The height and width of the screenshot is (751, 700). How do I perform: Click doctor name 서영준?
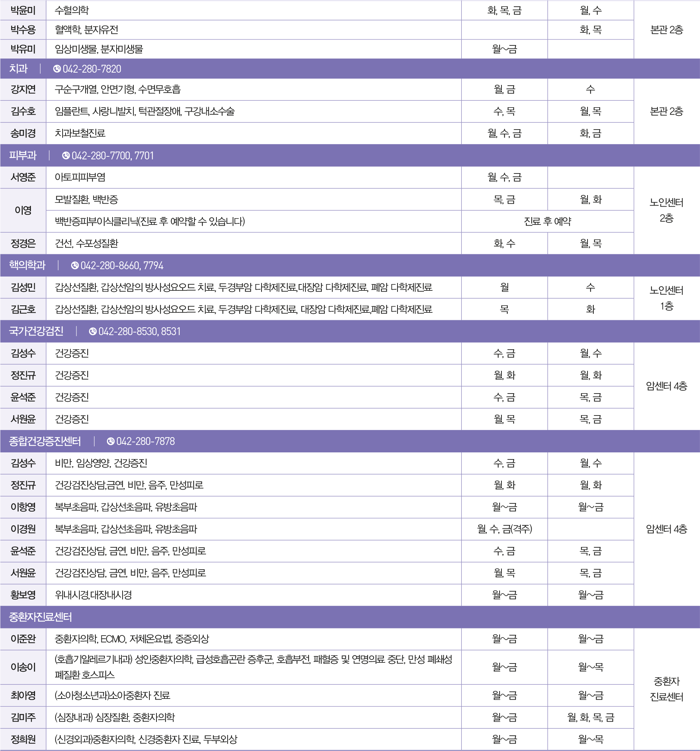(23, 177)
